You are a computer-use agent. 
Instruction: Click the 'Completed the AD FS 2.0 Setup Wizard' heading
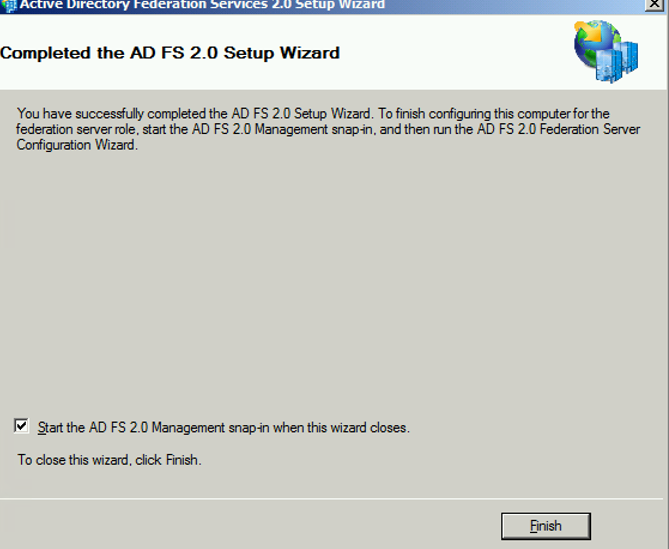click(x=170, y=52)
